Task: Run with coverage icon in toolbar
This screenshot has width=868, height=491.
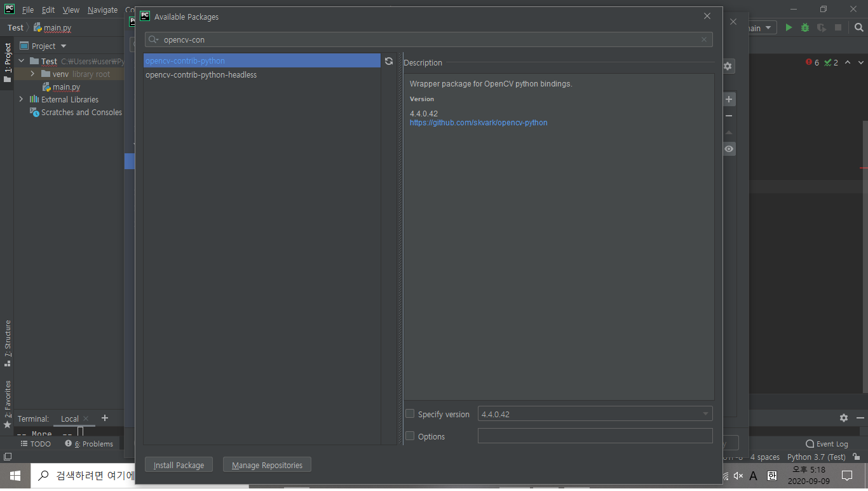Action: [x=822, y=28]
